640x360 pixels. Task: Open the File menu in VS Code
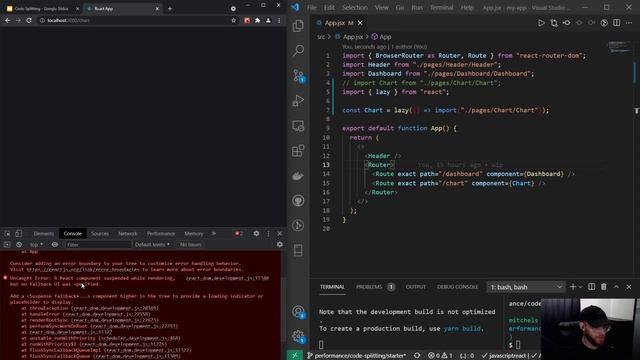(x=312, y=7)
